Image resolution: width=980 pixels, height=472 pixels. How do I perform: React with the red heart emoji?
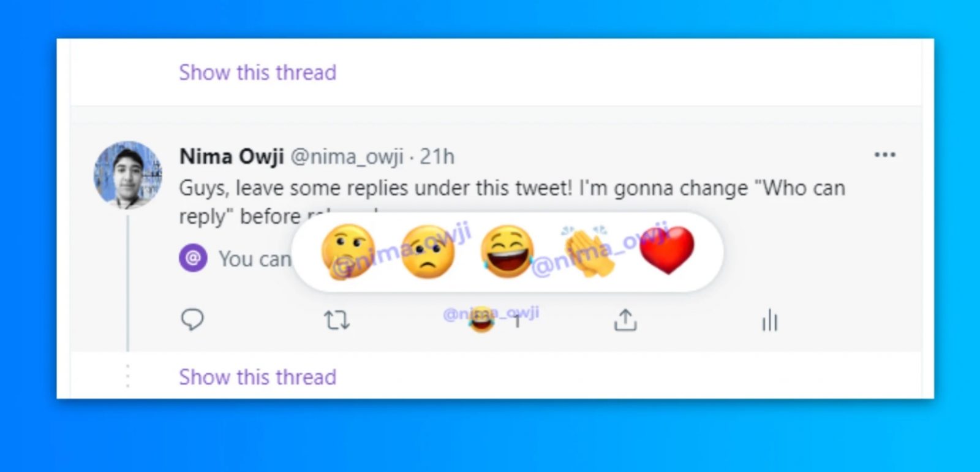pos(667,250)
